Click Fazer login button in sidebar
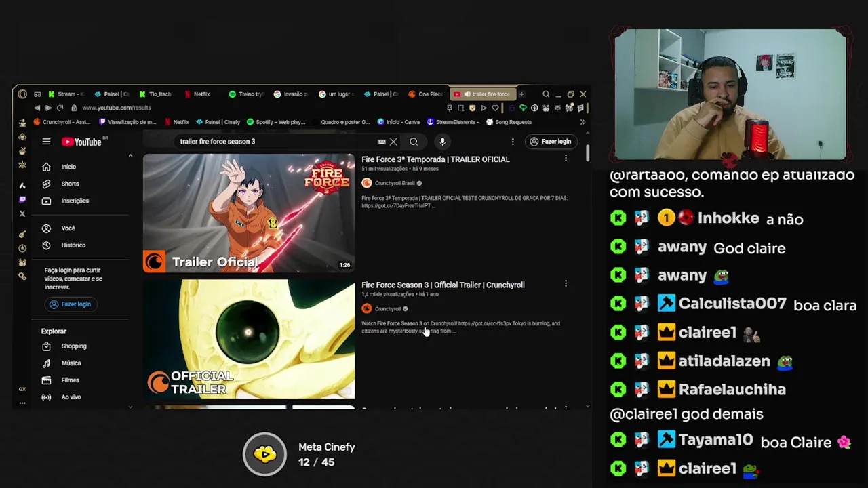Image resolution: width=868 pixels, height=488 pixels. point(70,304)
